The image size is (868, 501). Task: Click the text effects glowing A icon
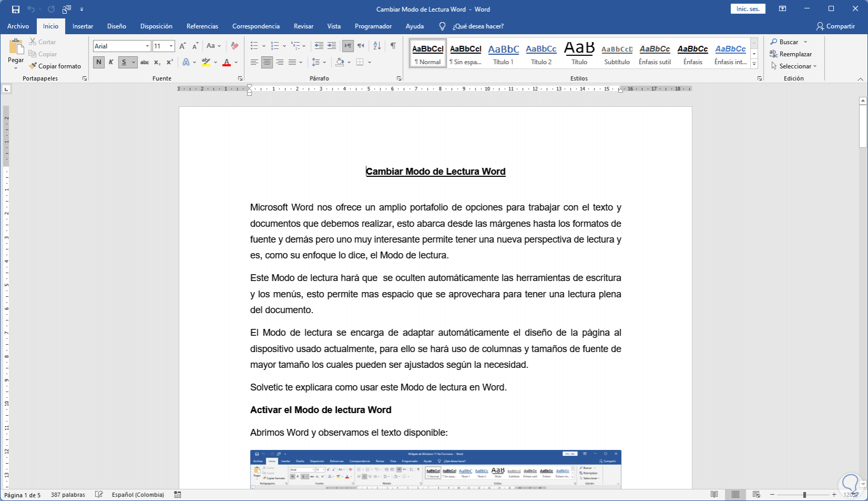click(x=186, y=62)
